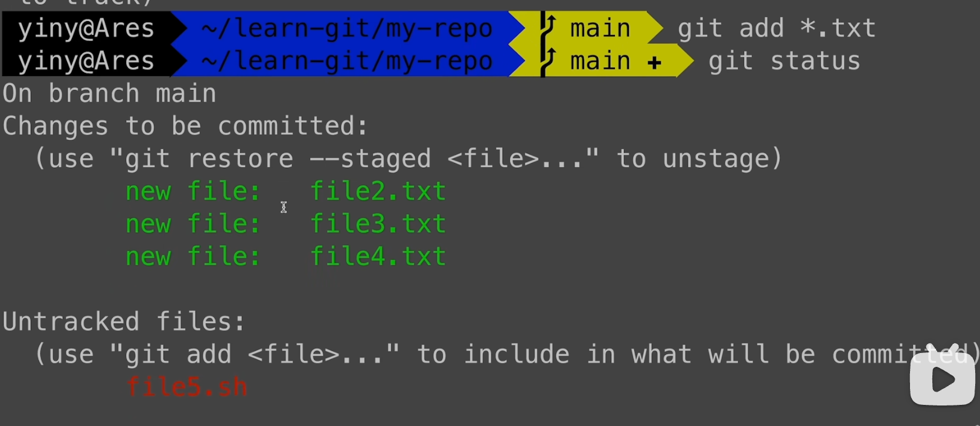Image resolution: width=980 pixels, height=426 pixels.
Task: Click the git branch icon beside first main
Action: tap(548, 28)
